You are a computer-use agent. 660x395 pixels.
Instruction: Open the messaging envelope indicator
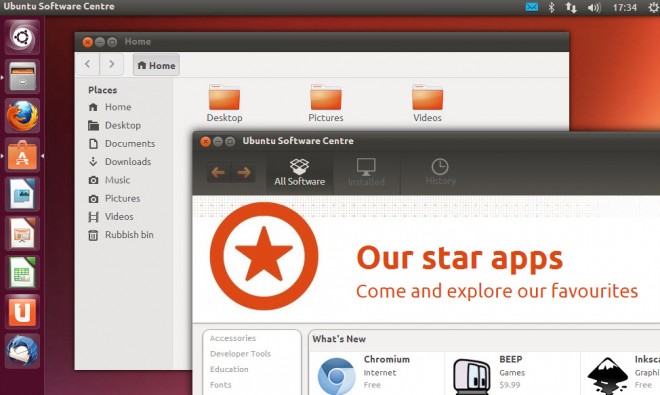(x=532, y=7)
